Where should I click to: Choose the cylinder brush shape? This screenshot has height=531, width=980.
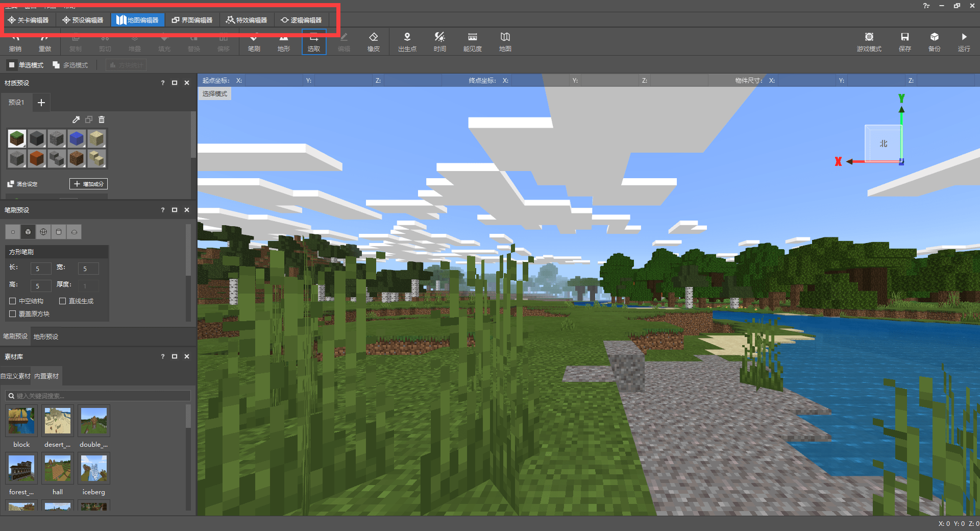tap(59, 232)
